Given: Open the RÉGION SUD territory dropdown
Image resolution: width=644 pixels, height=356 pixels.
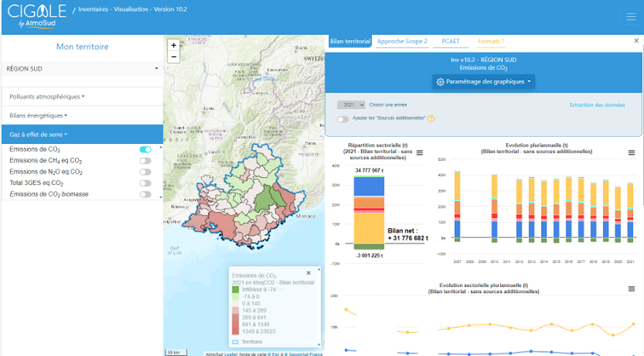Looking at the screenshot, I should pos(82,69).
